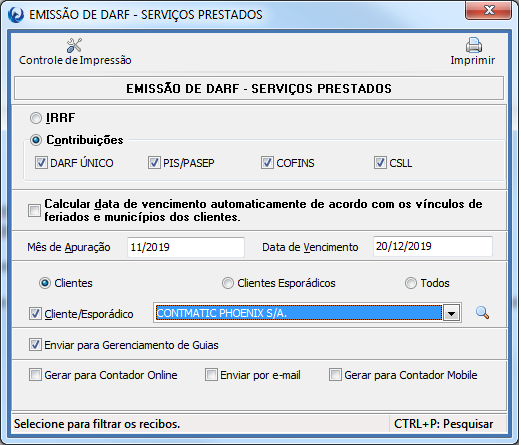This screenshot has width=521, height=445.
Task: Open Controle de Impressão tools icon
Action: coord(74,45)
